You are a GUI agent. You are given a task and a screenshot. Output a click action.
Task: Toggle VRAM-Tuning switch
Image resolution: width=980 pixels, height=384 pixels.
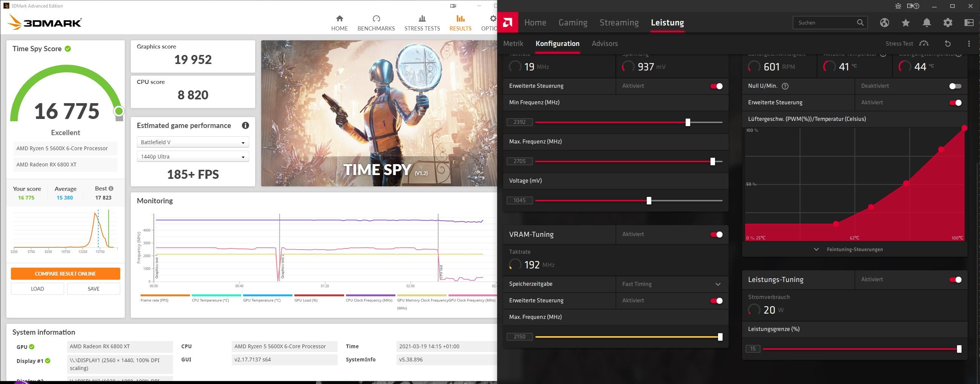coord(717,234)
